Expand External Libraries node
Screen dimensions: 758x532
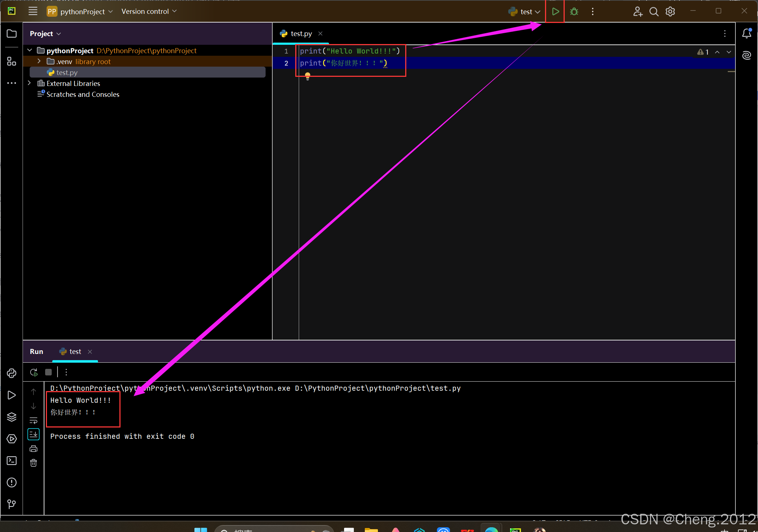point(29,83)
